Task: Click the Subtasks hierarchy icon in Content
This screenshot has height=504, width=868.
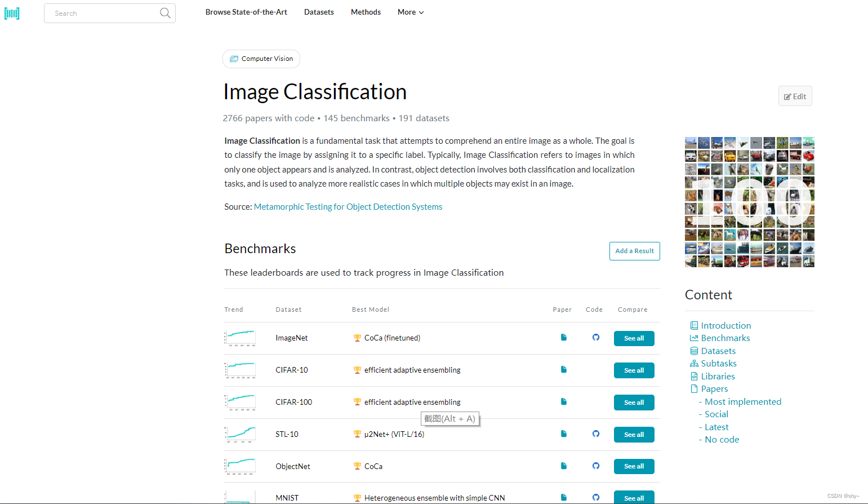Action: coord(694,364)
